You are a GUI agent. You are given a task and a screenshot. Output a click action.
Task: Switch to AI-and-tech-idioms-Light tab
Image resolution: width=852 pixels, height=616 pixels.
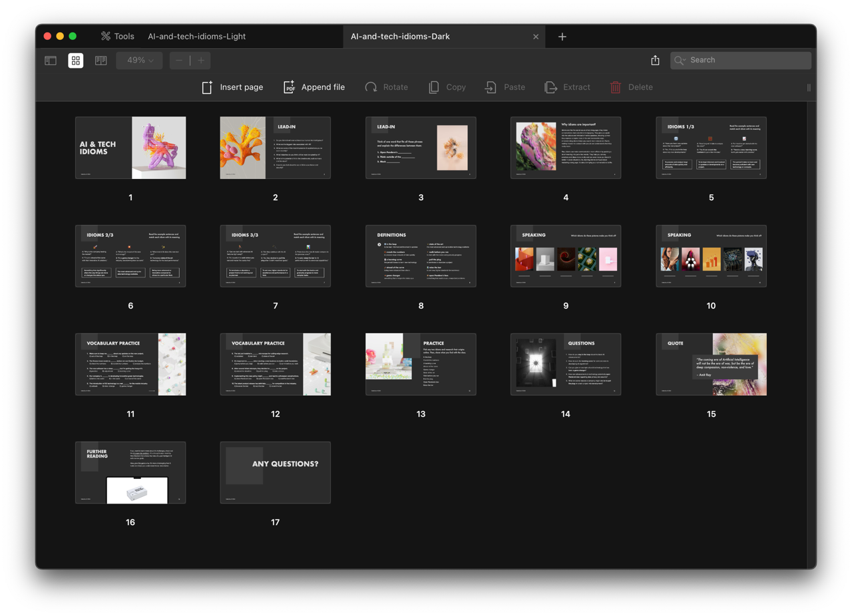click(197, 37)
